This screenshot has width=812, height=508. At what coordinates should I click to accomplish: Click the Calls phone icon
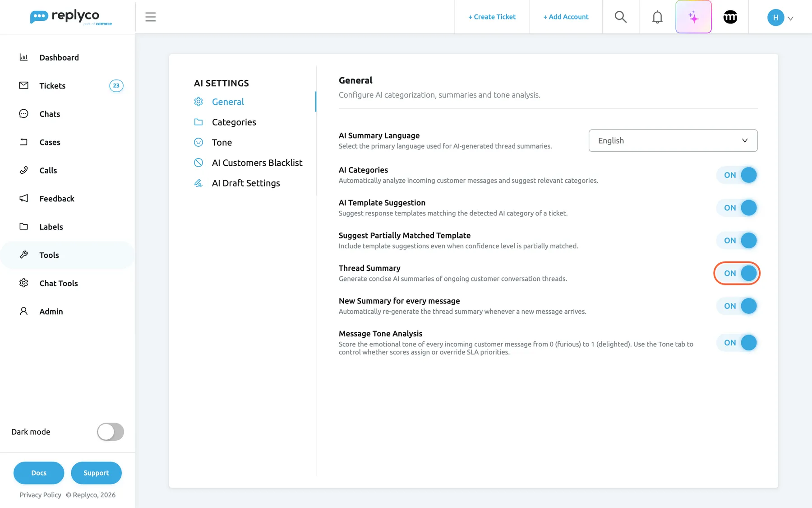click(x=23, y=170)
